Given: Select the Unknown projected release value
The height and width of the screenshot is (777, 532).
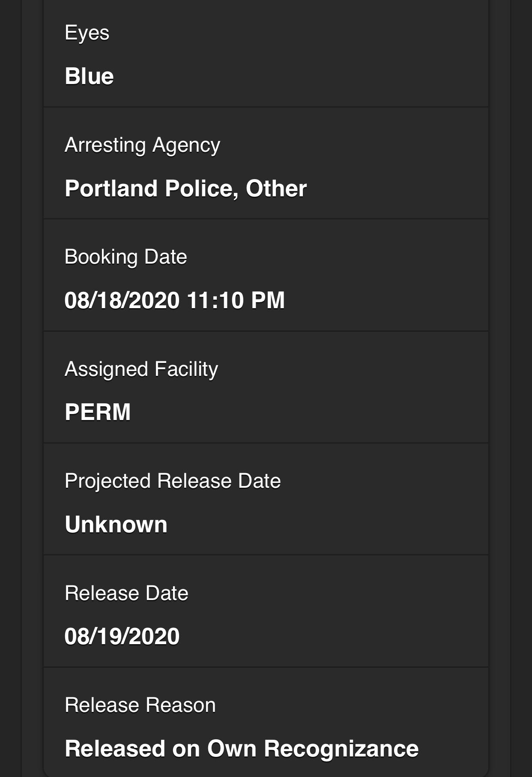Looking at the screenshot, I should point(116,524).
